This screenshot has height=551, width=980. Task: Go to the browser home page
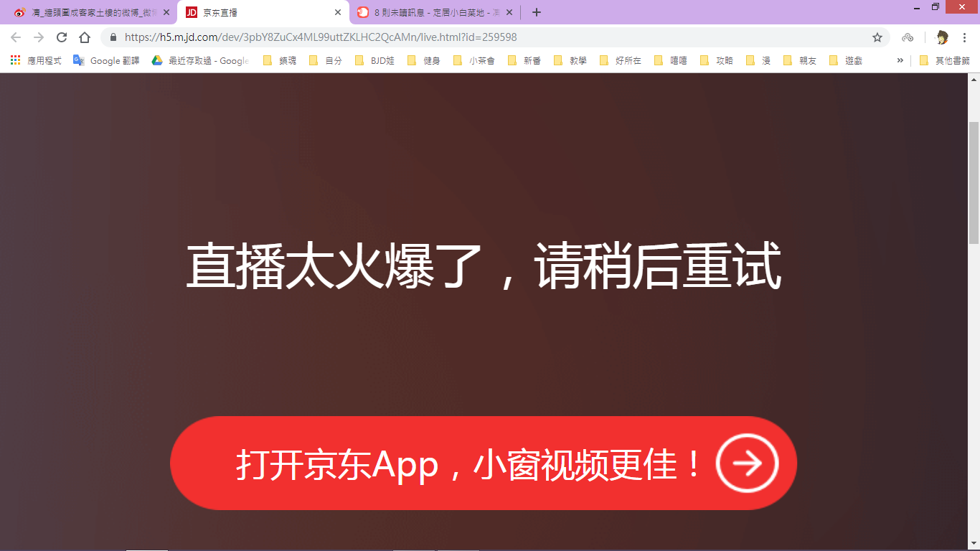click(x=85, y=37)
